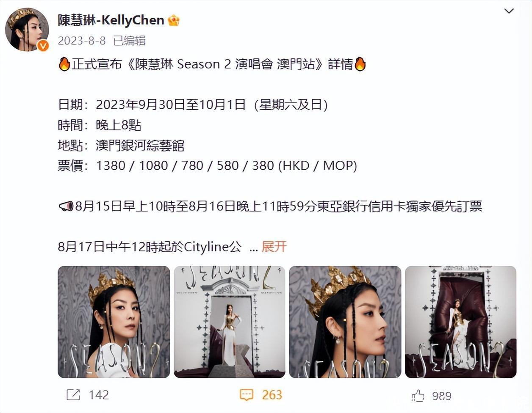
Task: Open third photo showing side profile
Action: click(x=345, y=322)
